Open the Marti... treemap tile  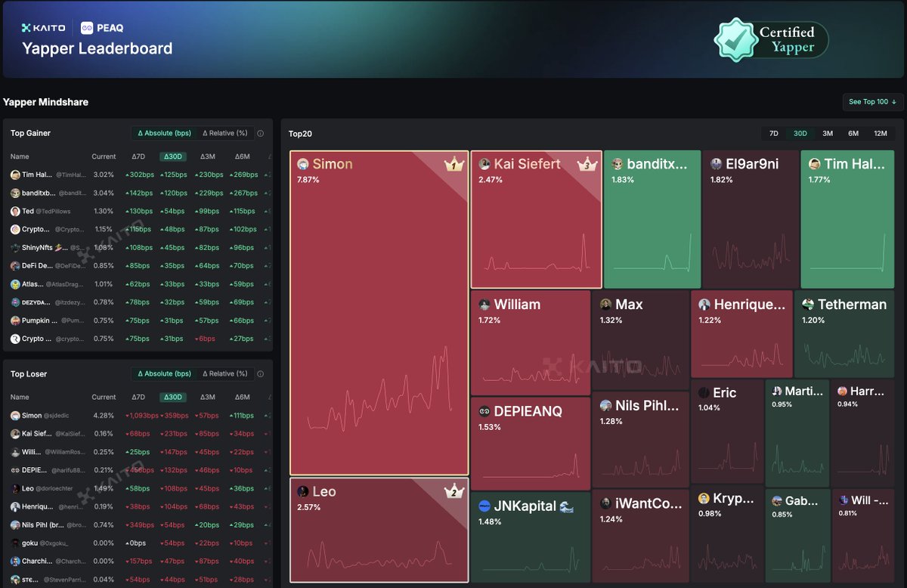[797, 433]
